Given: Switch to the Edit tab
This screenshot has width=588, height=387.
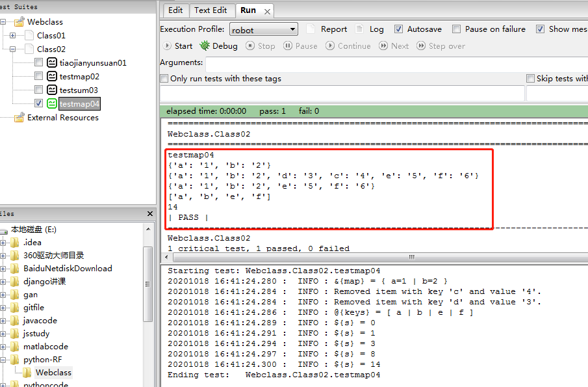Looking at the screenshot, I should coord(175,10).
